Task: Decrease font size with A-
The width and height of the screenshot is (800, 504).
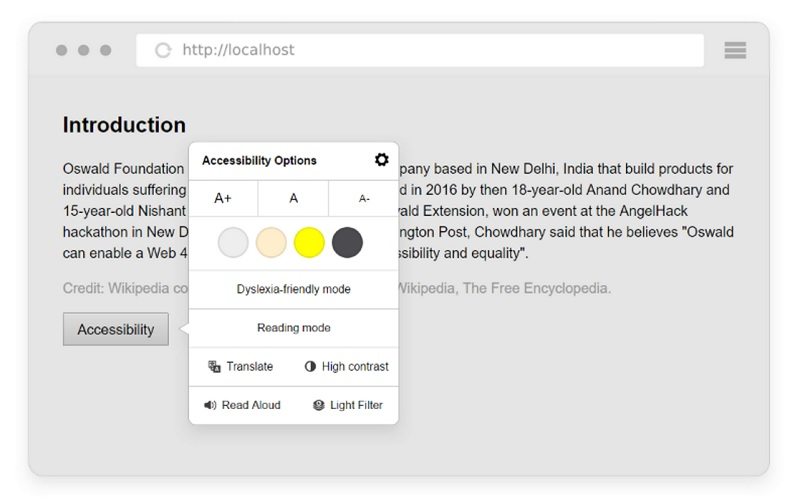Action: click(364, 198)
